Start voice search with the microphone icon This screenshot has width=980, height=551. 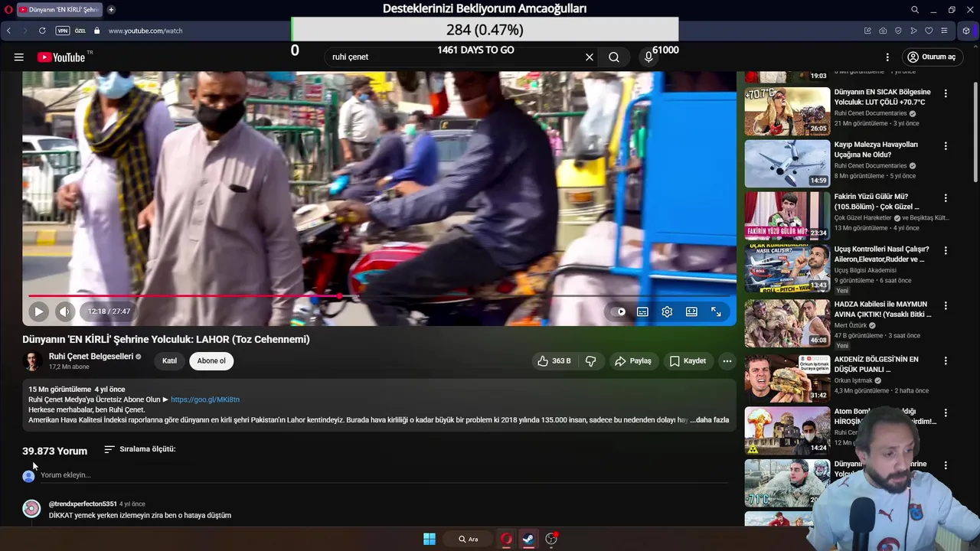point(648,57)
